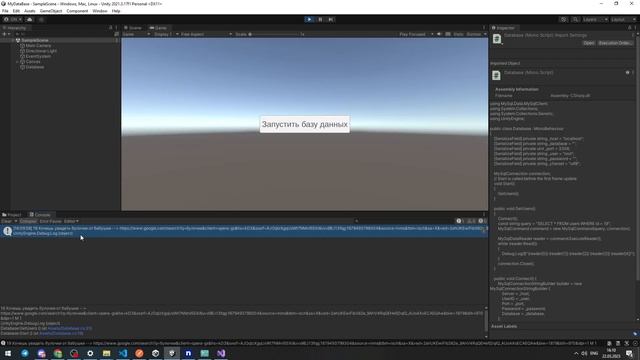Expand the Canvas object arrow
Screen dimensions: 640x360
pyautogui.click(x=17, y=62)
